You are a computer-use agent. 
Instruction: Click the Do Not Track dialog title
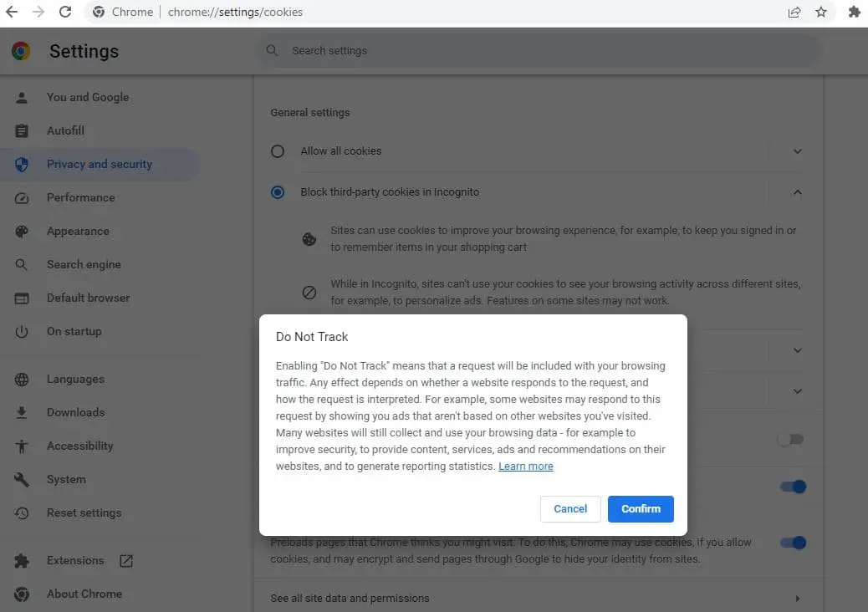tap(312, 337)
